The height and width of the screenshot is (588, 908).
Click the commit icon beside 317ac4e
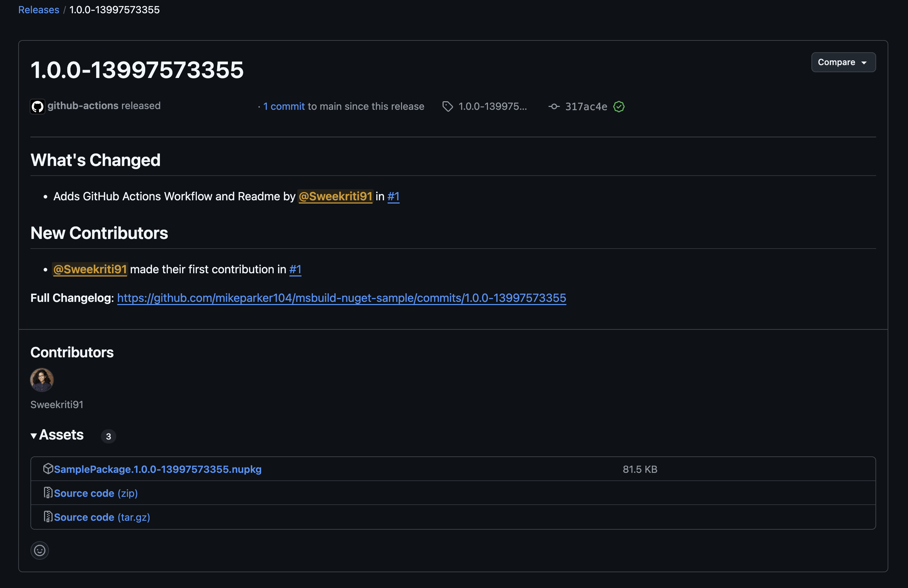tap(554, 106)
